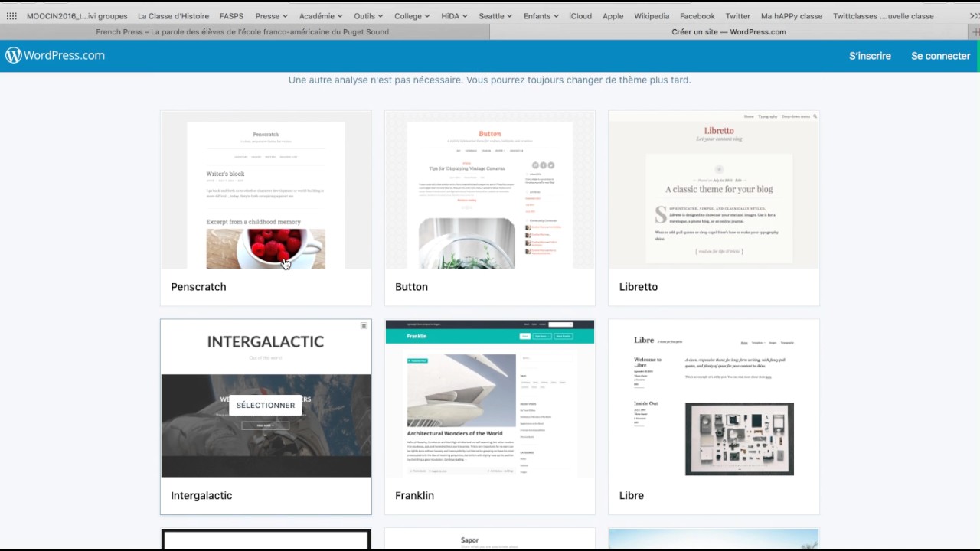Choose the Libretto theme thumbnail
This screenshot has height=551, width=980.
(714, 190)
